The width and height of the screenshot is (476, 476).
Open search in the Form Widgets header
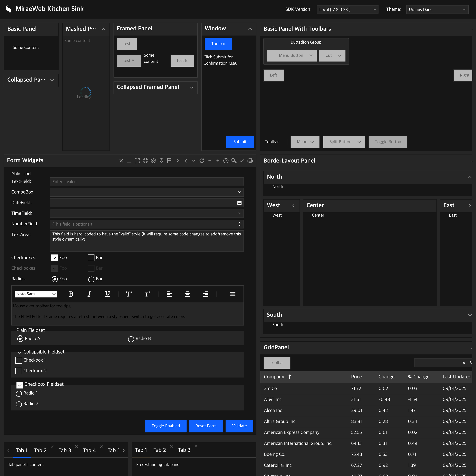click(234, 161)
